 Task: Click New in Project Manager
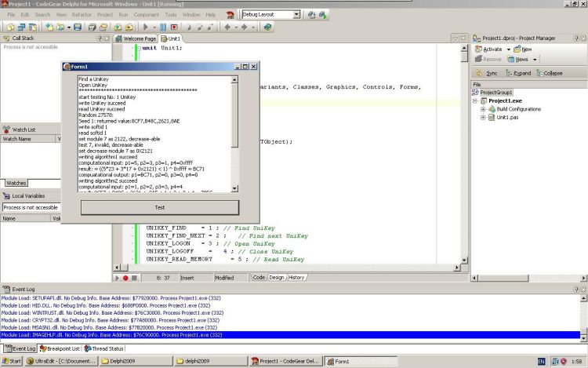523,49
